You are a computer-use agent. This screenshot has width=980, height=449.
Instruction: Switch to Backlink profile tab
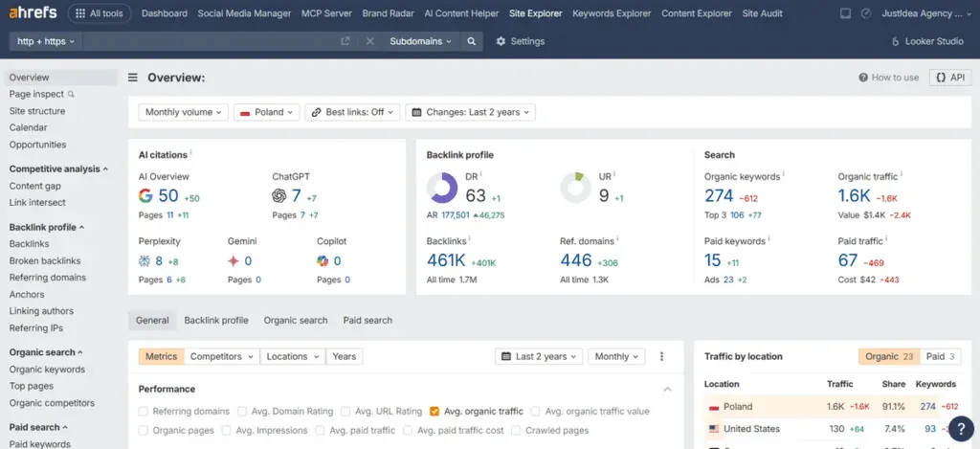point(216,320)
